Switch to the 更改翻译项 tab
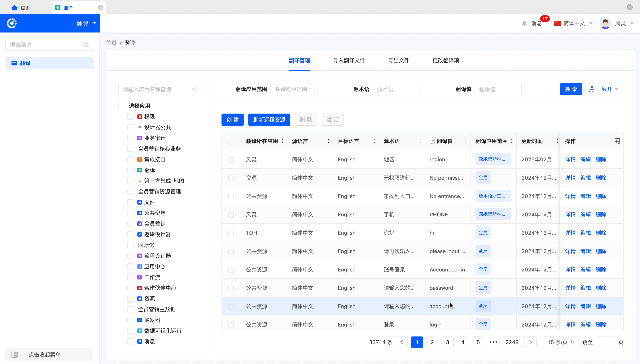Viewport: 640px width, 364px height. 446,60
